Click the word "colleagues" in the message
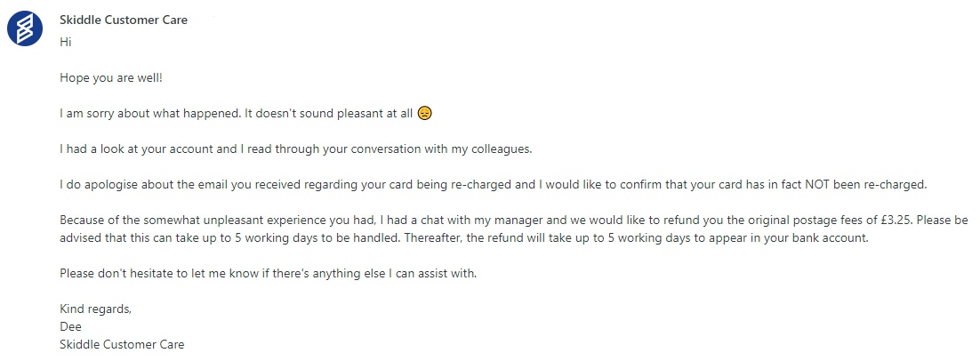This screenshot has width=980, height=361. 501,148
